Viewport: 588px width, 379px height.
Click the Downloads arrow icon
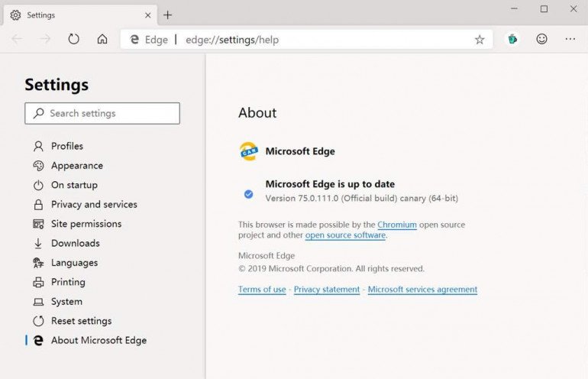coord(38,243)
